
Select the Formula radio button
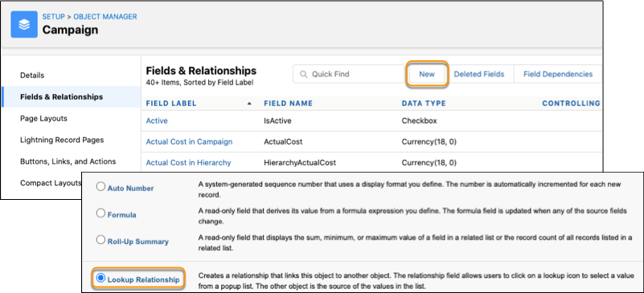[x=100, y=214]
